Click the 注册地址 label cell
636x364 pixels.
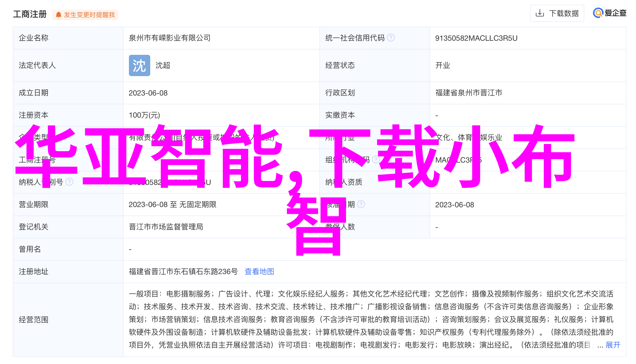pyautogui.click(x=68, y=272)
